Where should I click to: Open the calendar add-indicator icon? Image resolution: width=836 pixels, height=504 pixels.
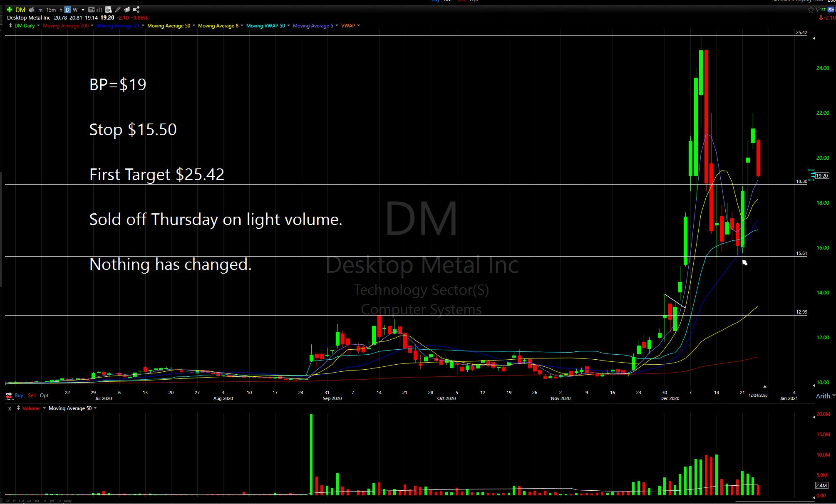click(x=108, y=10)
